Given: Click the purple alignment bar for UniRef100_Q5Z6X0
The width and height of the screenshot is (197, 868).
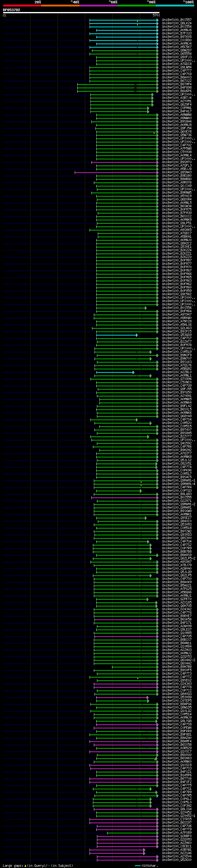Looking at the screenshot, I should [x=128, y=860].
